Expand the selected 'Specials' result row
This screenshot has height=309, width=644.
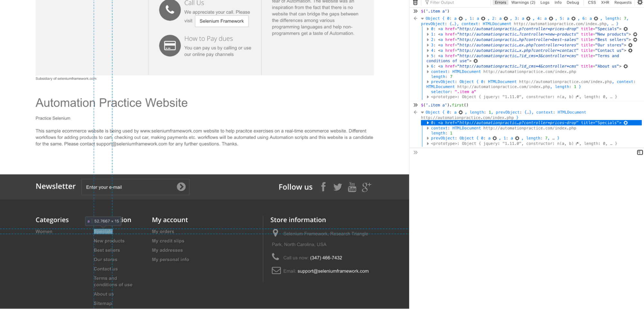tap(428, 123)
